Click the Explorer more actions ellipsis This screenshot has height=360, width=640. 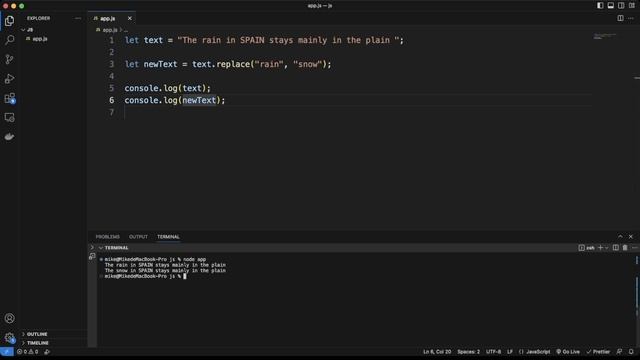(x=78, y=18)
